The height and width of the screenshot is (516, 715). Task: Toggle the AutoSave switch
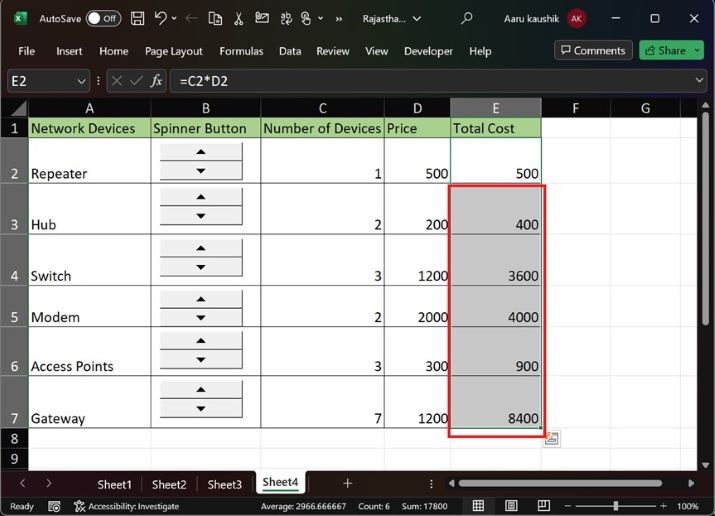[x=103, y=19]
